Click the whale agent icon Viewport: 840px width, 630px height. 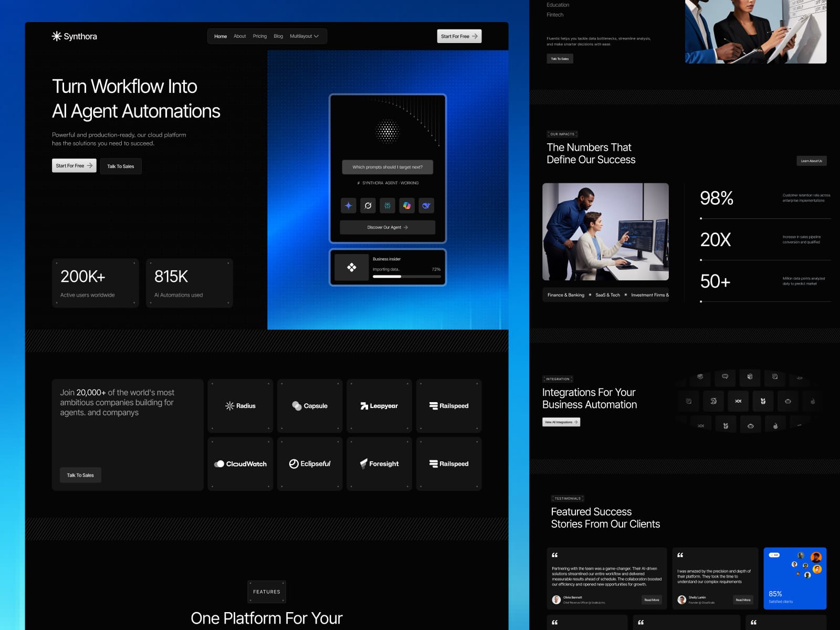click(426, 205)
